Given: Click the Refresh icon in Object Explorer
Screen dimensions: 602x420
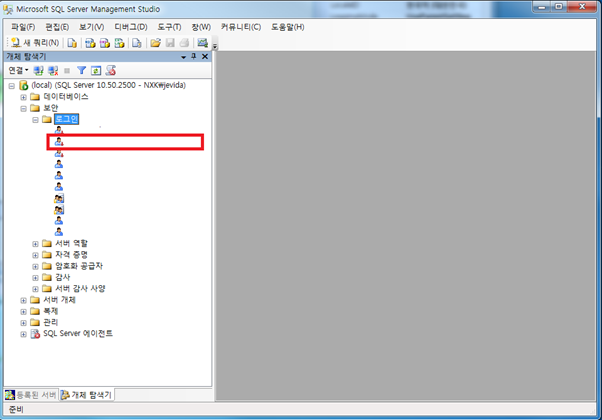Looking at the screenshot, I should point(96,71).
